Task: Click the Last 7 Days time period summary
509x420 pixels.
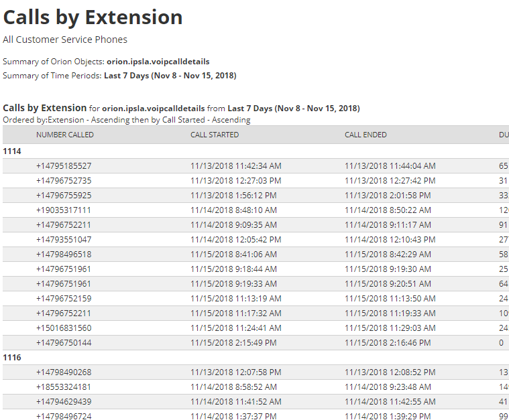Action: pos(170,76)
